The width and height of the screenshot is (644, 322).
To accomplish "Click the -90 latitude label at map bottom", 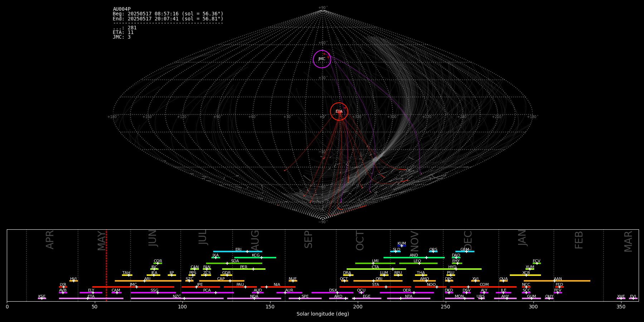I will coord(322,222).
